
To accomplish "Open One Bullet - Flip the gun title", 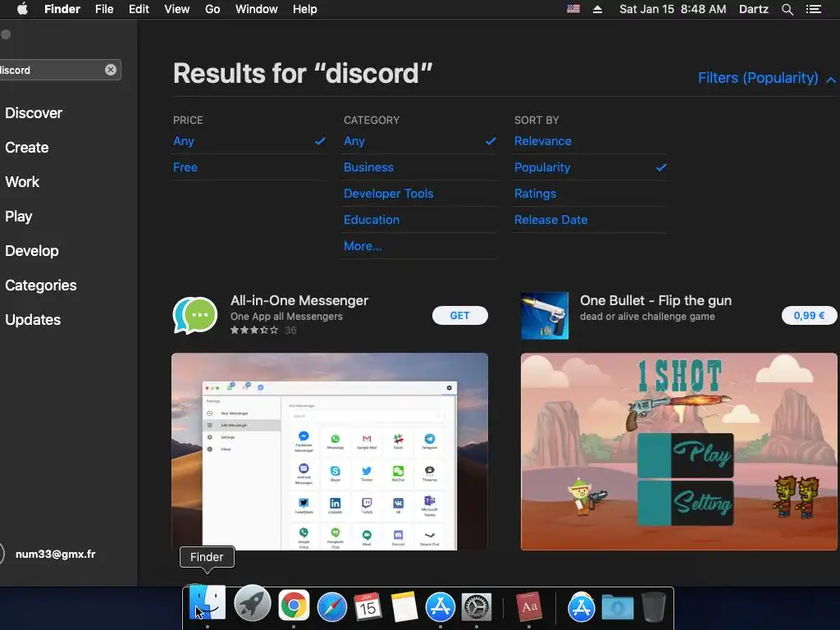I will click(655, 300).
